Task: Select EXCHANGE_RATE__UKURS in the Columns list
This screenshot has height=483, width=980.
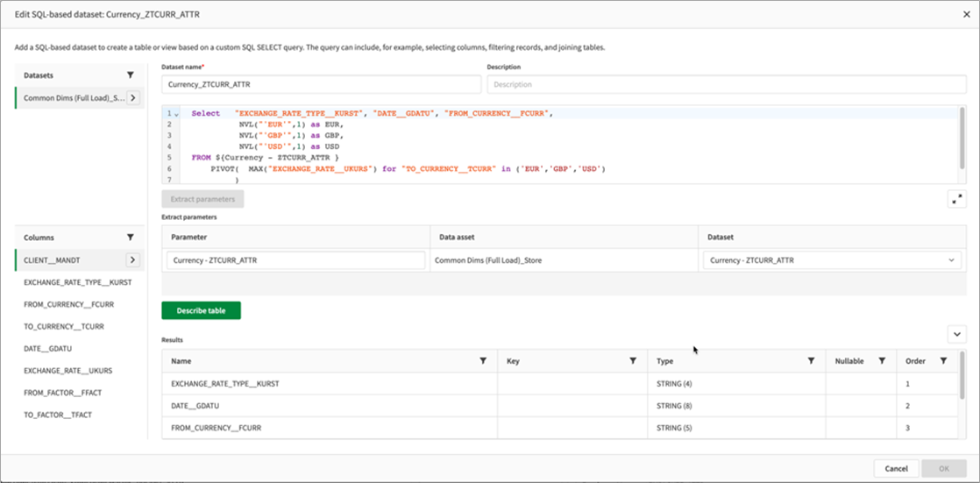Action: pyautogui.click(x=68, y=371)
